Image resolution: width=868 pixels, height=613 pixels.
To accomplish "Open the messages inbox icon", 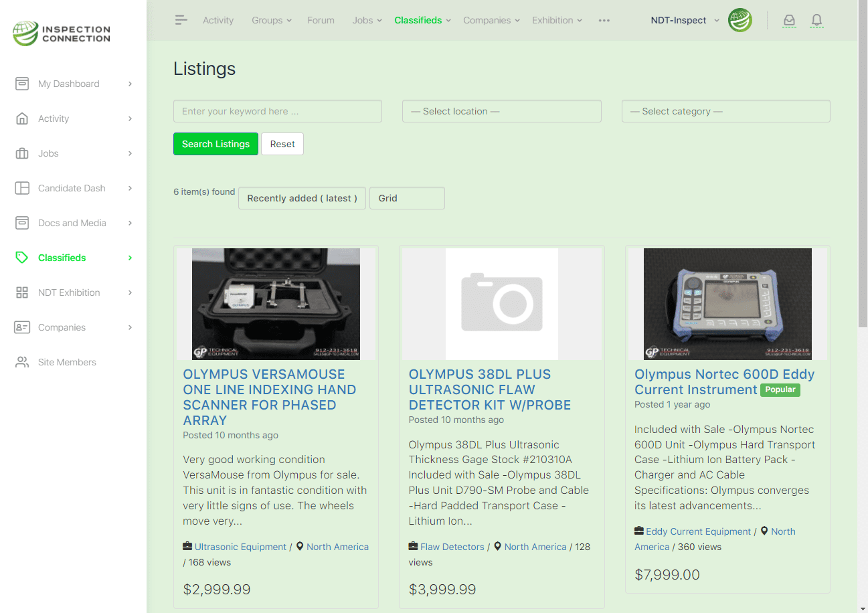I will pyautogui.click(x=789, y=20).
